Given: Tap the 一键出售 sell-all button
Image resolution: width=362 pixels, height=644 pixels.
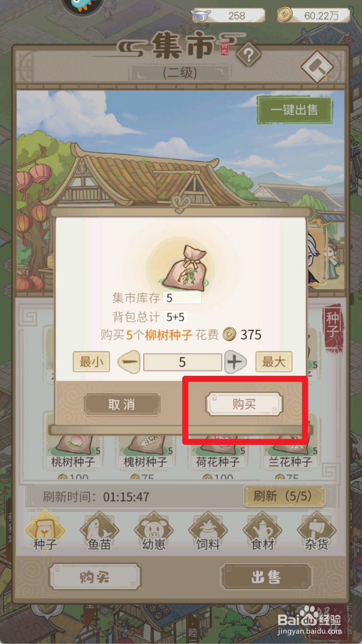Looking at the screenshot, I should [295, 110].
